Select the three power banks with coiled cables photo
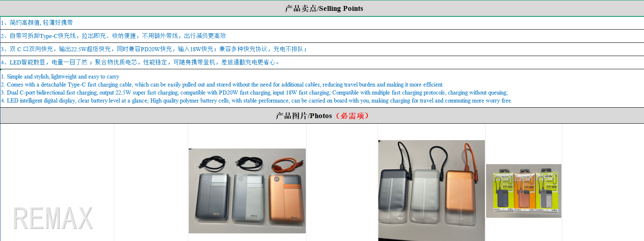Screen dimensions: 644x241 point(247,191)
